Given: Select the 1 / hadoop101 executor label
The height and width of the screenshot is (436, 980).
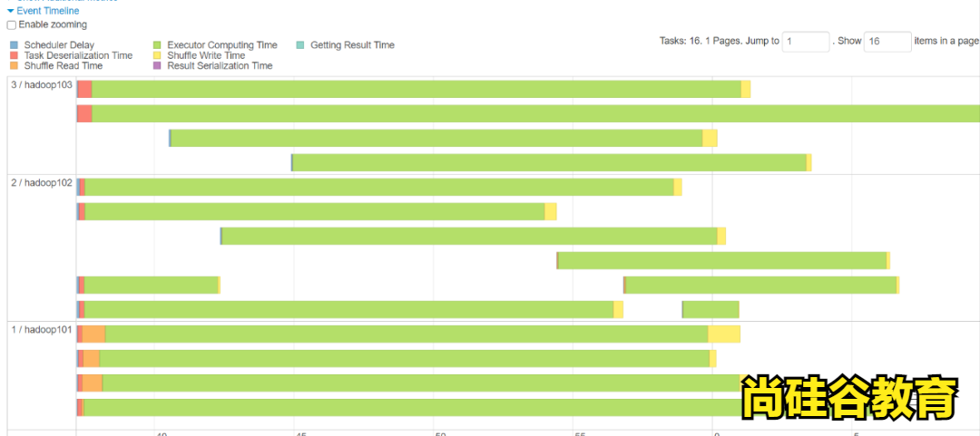Looking at the screenshot, I should pyautogui.click(x=41, y=329).
